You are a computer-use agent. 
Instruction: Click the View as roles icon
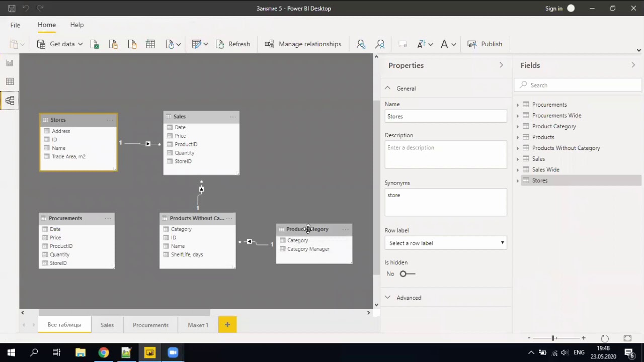pyautogui.click(x=380, y=44)
